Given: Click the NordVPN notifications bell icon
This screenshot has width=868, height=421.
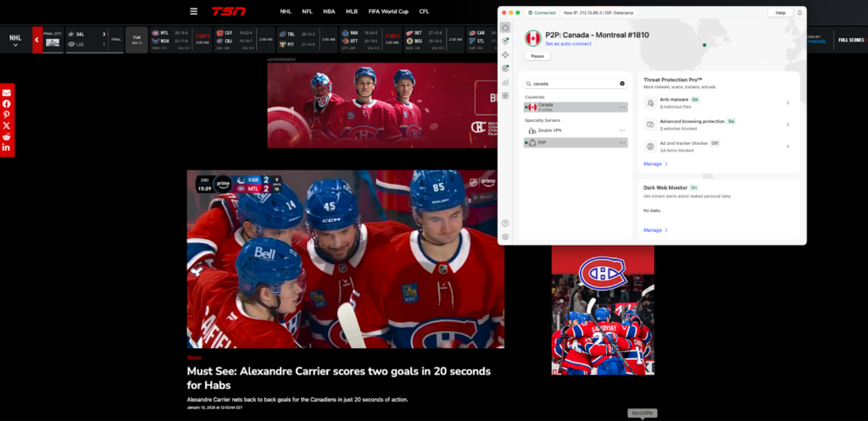Looking at the screenshot, I should pyautogui.click(x=799, y=12).
